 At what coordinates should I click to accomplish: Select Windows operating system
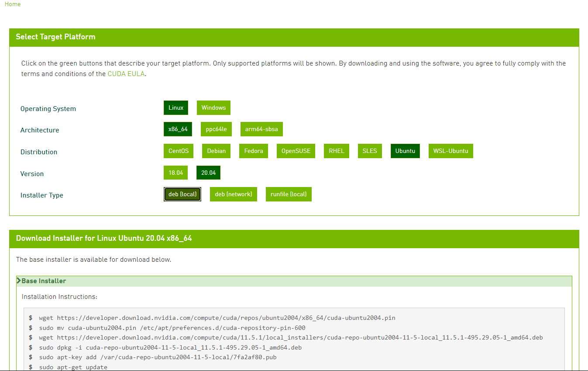click(x=213, y=107)
